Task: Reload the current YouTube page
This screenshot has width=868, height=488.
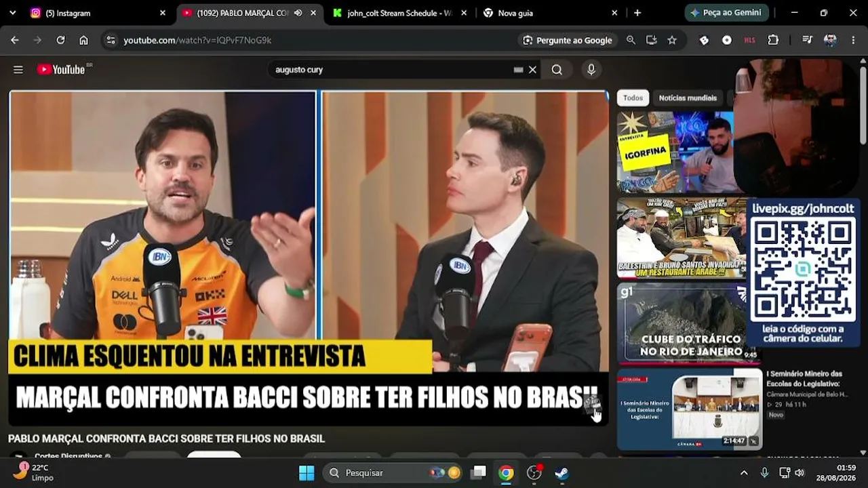Action: coord(60,40)
